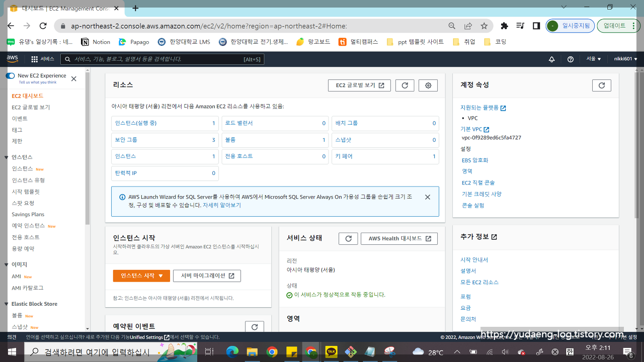
Task: Focus the AWS services search field
Action: click(x=162, y=59)
